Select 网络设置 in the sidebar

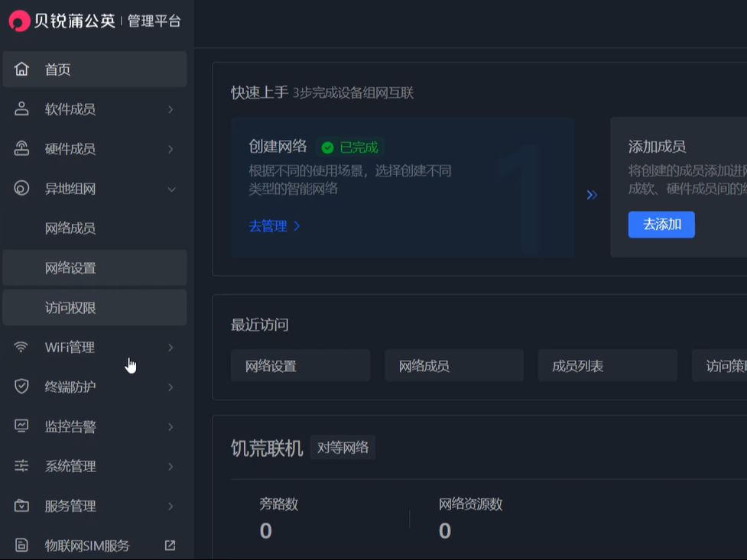point(94,267)
